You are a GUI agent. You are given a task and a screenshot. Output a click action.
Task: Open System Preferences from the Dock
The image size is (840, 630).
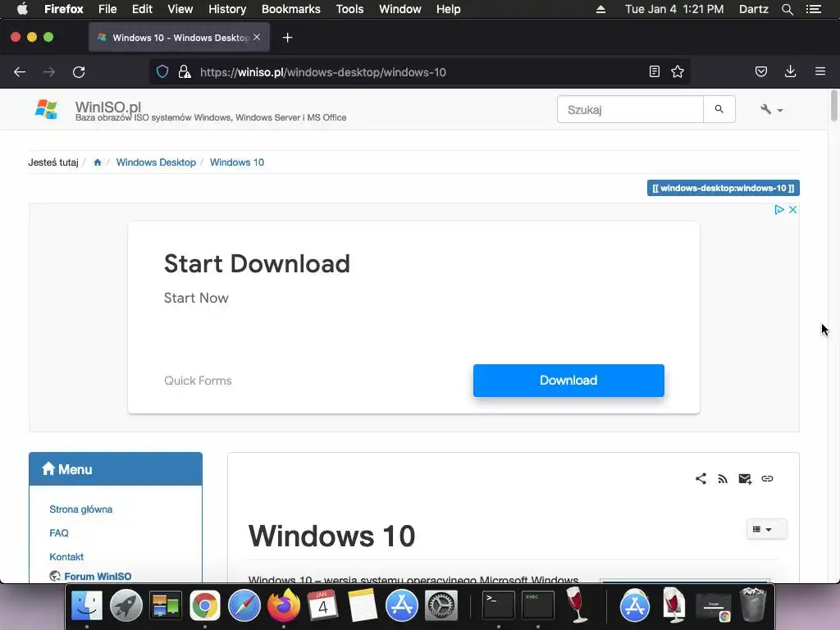pyautogui.click(x=441, y=605)
